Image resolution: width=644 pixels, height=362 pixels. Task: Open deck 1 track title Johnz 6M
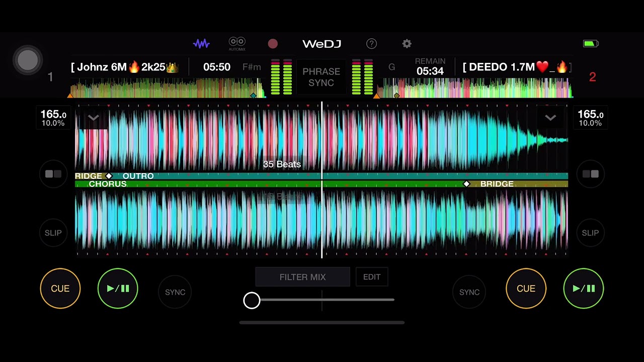tap(125, 67)
